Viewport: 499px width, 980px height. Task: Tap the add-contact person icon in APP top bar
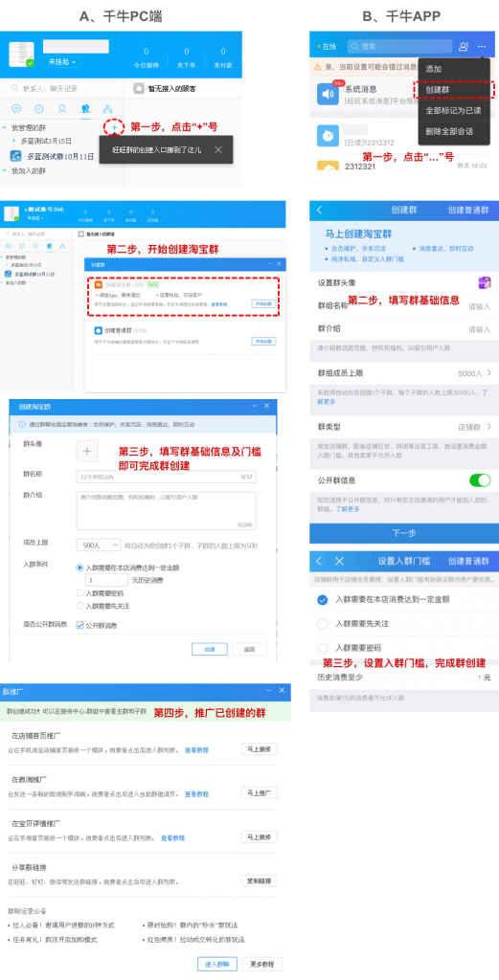(x=463, y=46)
